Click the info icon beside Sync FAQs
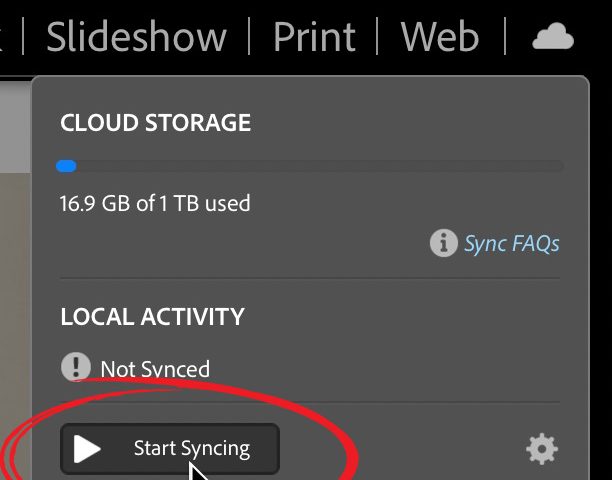 (x=443, y=243)
